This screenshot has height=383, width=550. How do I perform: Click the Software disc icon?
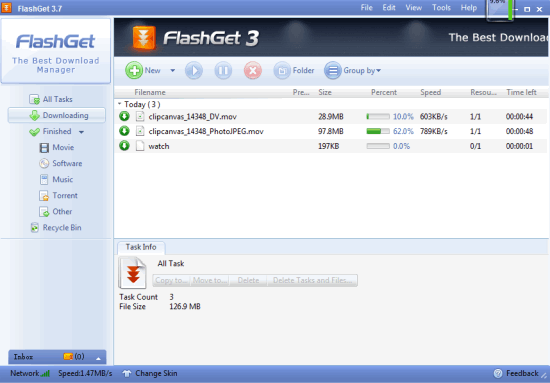pos(44,163)
